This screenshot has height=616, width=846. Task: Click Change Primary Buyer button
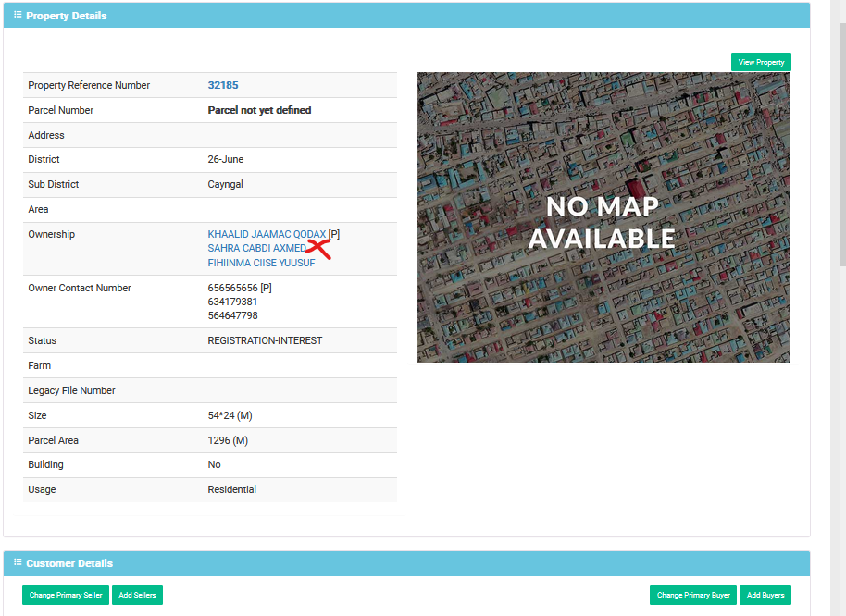pyautogui.click(x=692, y=595)
